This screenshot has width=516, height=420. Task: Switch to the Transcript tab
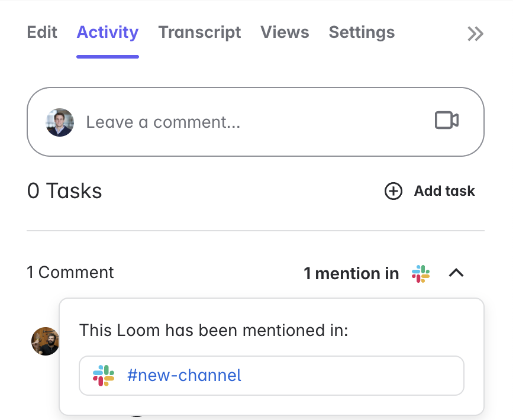tap(199, 32)
